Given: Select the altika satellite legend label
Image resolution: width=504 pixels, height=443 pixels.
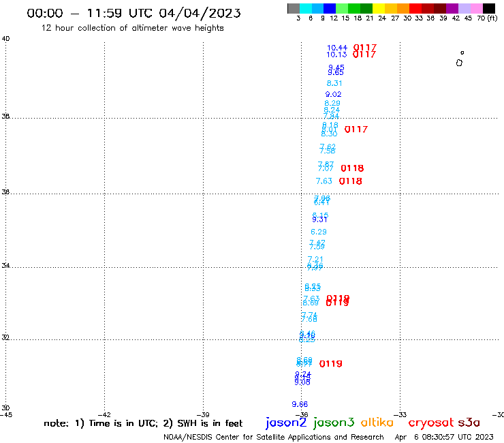Looking at the screenshot, I should 377,423.
